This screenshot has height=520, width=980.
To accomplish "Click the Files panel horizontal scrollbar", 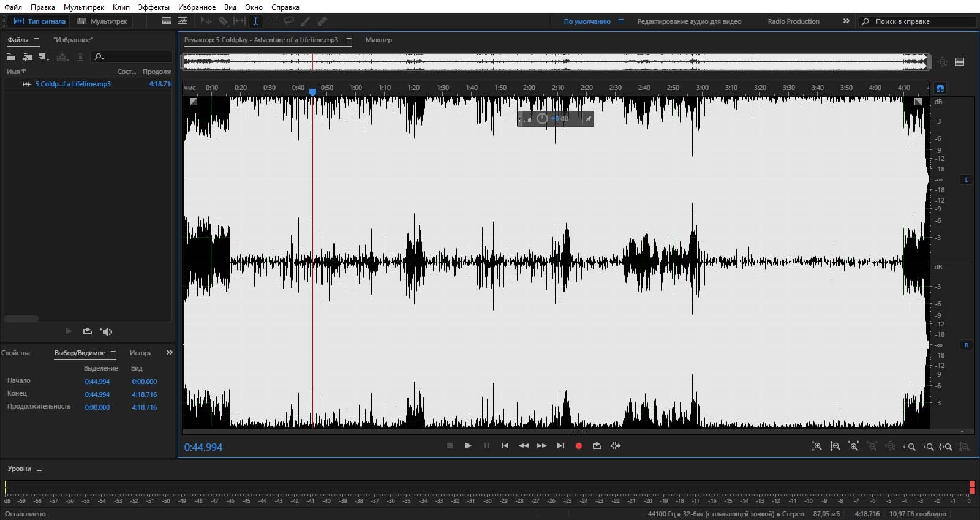I will [x=21, y=318].
